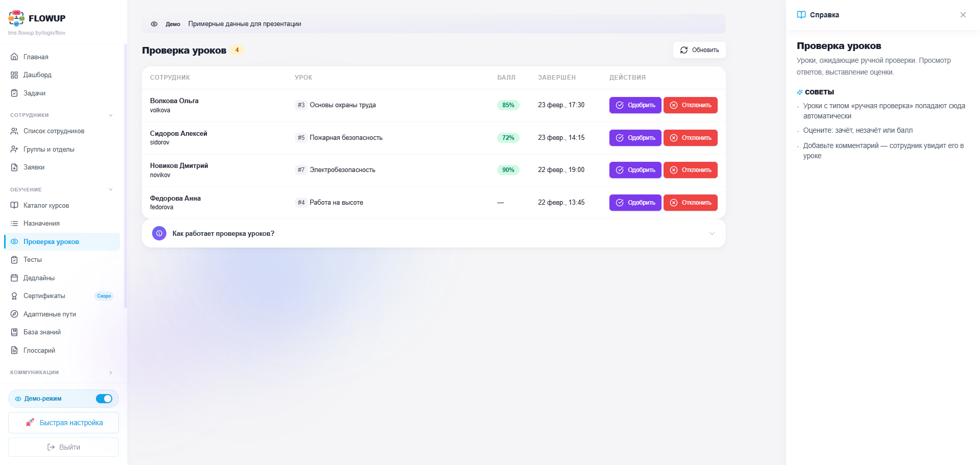
Task: Collapse the СОТРУДНИКИ sidebar section
Action: click(x=111, y=115)
